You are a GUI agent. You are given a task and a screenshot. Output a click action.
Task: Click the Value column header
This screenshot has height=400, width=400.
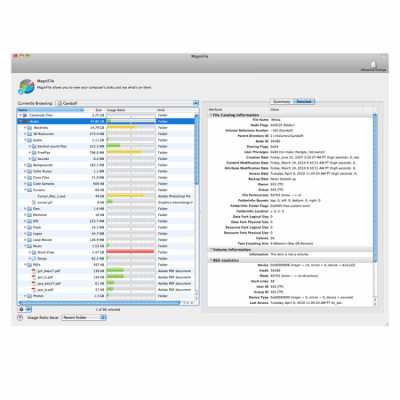pos(316,109)
